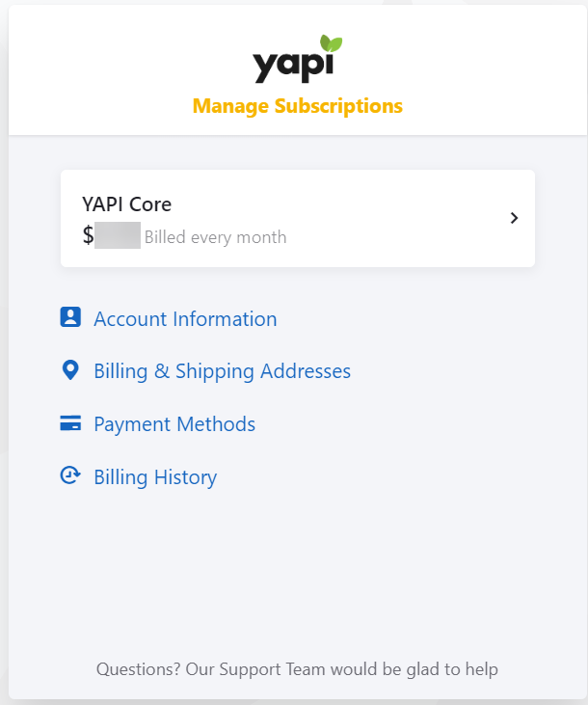The width and height of the screenshot is (588, 705).
Task: Go to Billing & Shipping Addresses
Action: point(222,371)
